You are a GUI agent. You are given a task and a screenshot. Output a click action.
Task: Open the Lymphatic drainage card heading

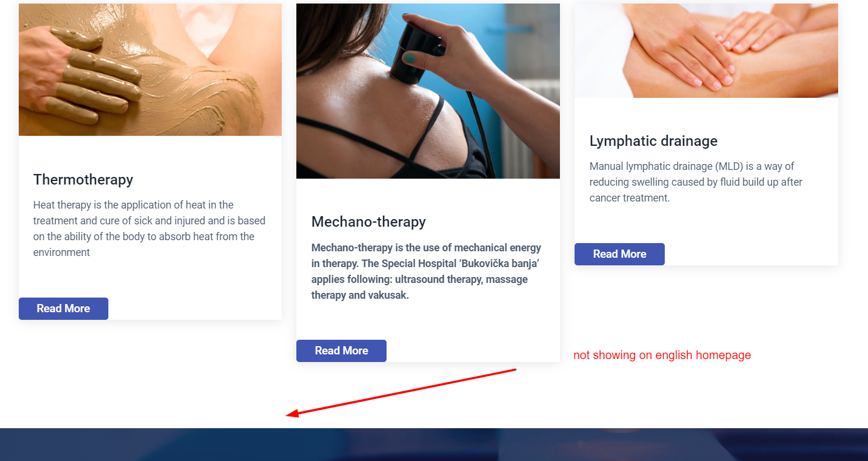click(x=653, y=141)
